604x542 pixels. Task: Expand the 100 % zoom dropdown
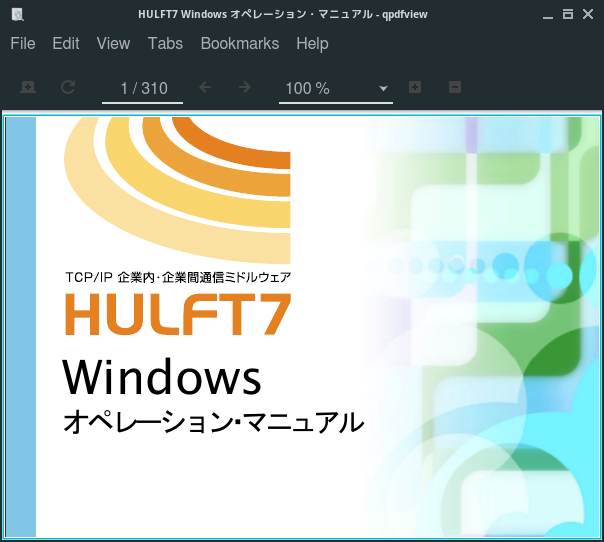click(383, 89)
